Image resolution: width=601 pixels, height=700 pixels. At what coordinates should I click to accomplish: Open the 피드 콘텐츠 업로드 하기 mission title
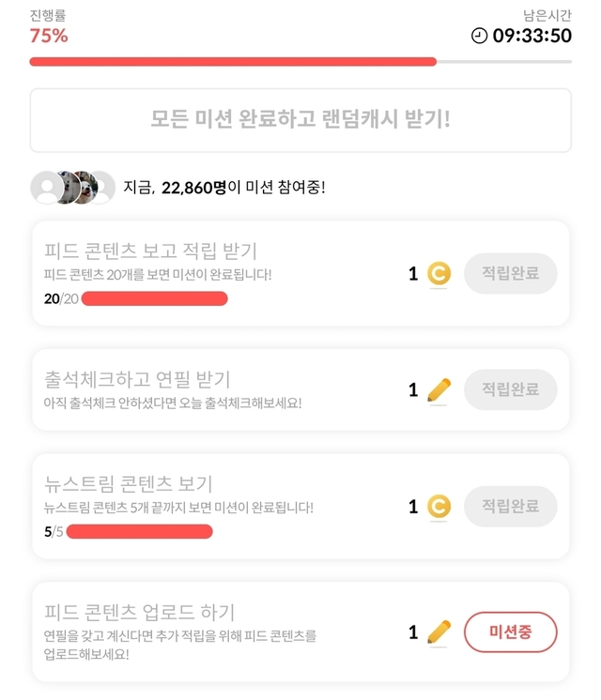coord(139,612)
